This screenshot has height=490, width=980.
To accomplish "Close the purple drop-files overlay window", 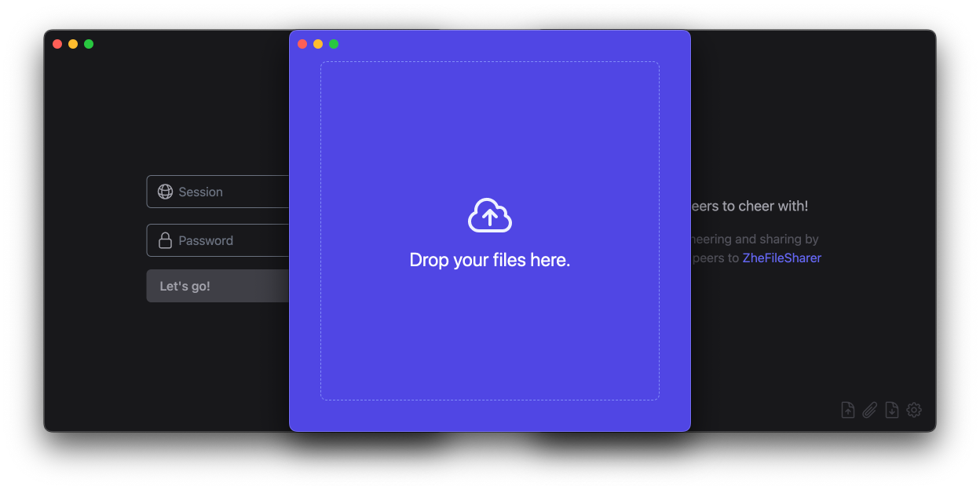I will 302,44.
